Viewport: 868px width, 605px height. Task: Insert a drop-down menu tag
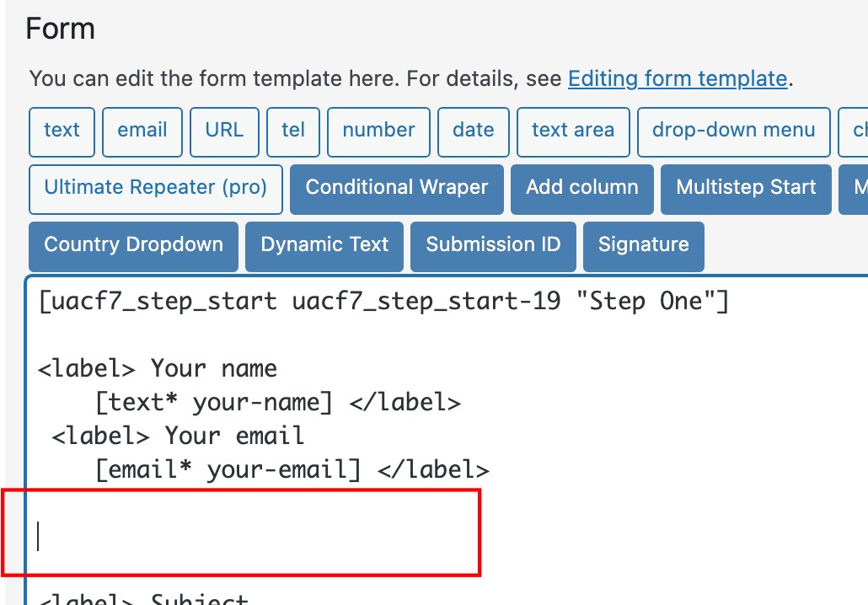tap(733, 131)
